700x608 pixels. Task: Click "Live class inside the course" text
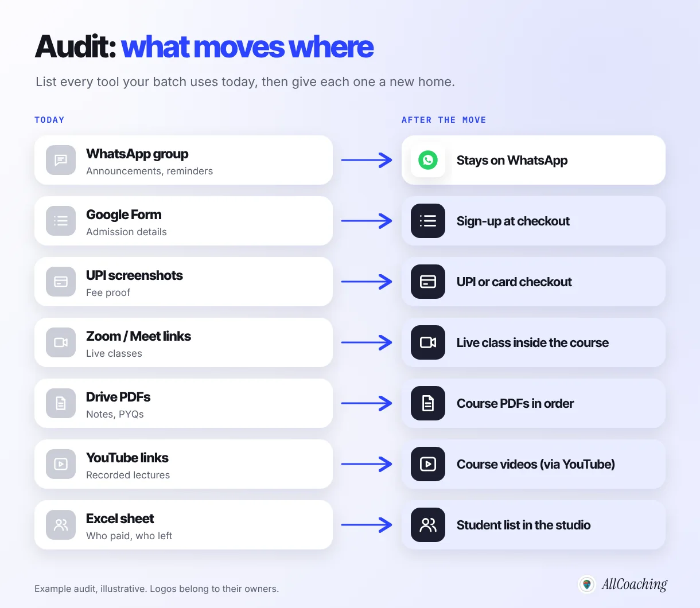click(532, 343)
